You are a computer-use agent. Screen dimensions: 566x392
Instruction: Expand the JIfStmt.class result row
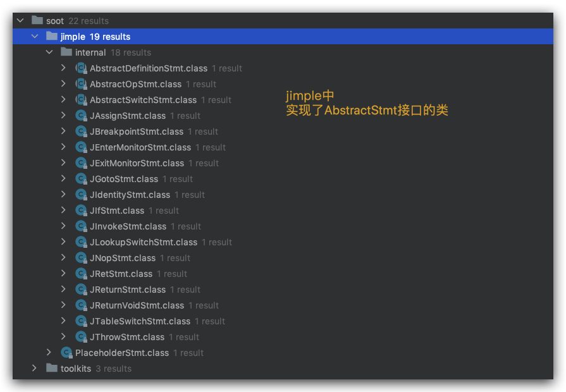pyautogui.click(x=63, y=211)
